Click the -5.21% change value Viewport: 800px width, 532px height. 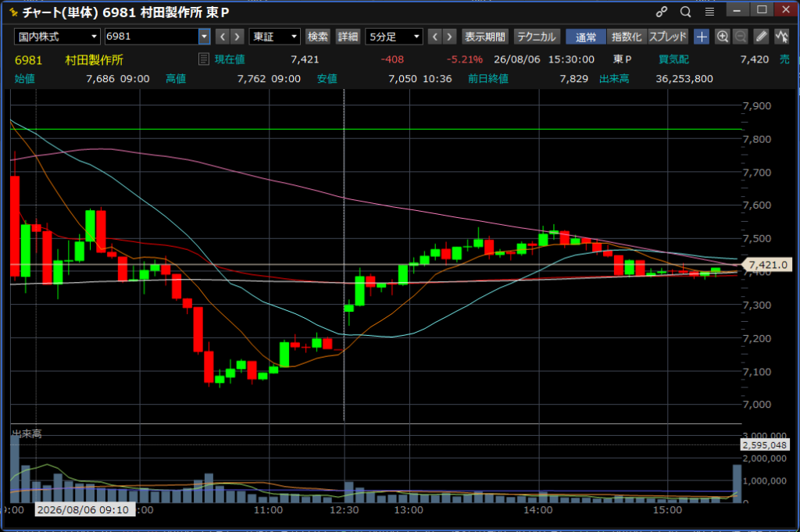[464, 59]
